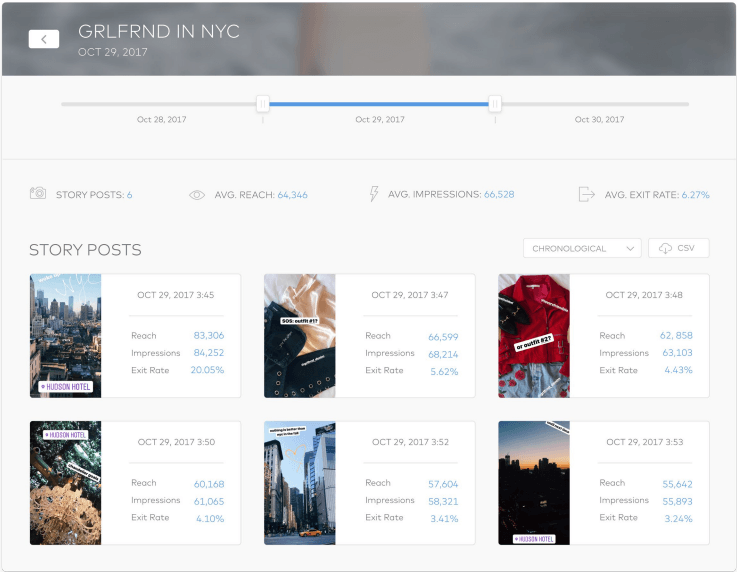Open the NYC skyline Hudson Hotel story thumbnail
The image size is (737, 572).
click(65, 336)
